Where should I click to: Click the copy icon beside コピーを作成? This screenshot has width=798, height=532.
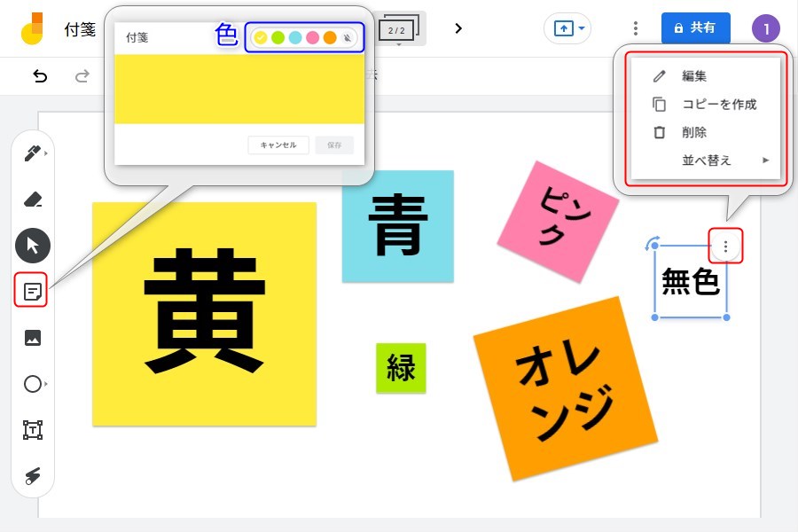(659, 105)
